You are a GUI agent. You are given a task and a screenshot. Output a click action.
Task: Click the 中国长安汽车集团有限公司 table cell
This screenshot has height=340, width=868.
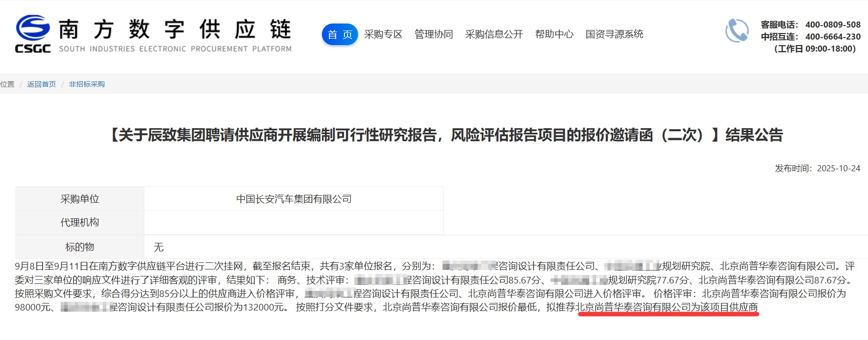pyautogui.click(x=294, y=199)
